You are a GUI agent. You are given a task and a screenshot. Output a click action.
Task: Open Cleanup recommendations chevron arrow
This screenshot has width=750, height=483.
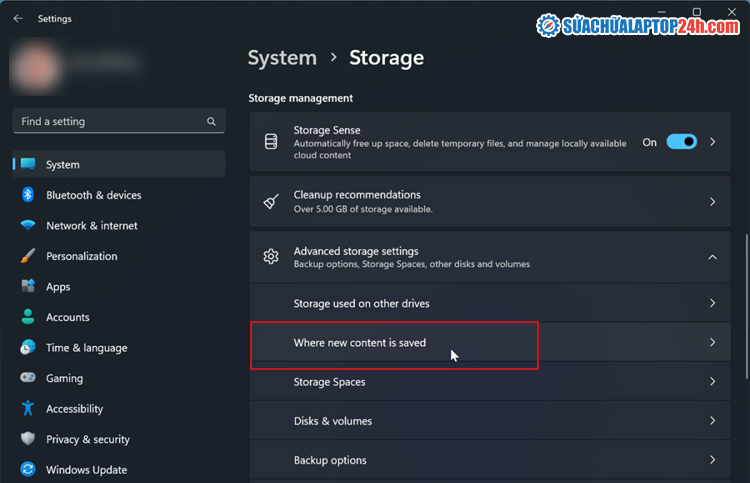[x=712, y=202]
